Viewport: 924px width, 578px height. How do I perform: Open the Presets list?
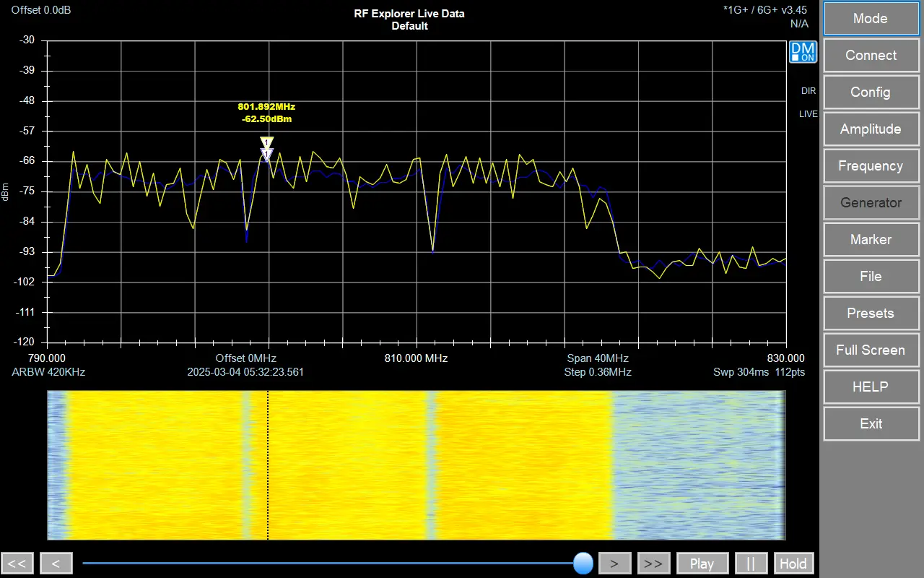tap(870, 314)
